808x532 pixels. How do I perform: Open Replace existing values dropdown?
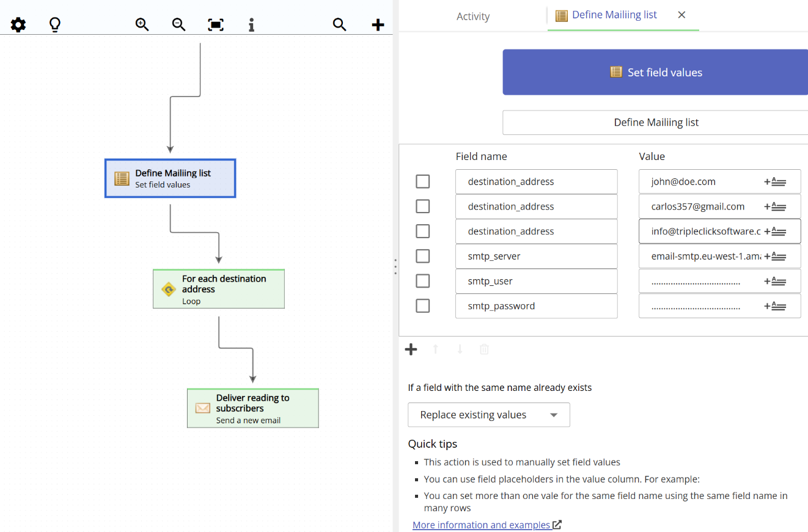pyautogui.click(x=488, y=415)
